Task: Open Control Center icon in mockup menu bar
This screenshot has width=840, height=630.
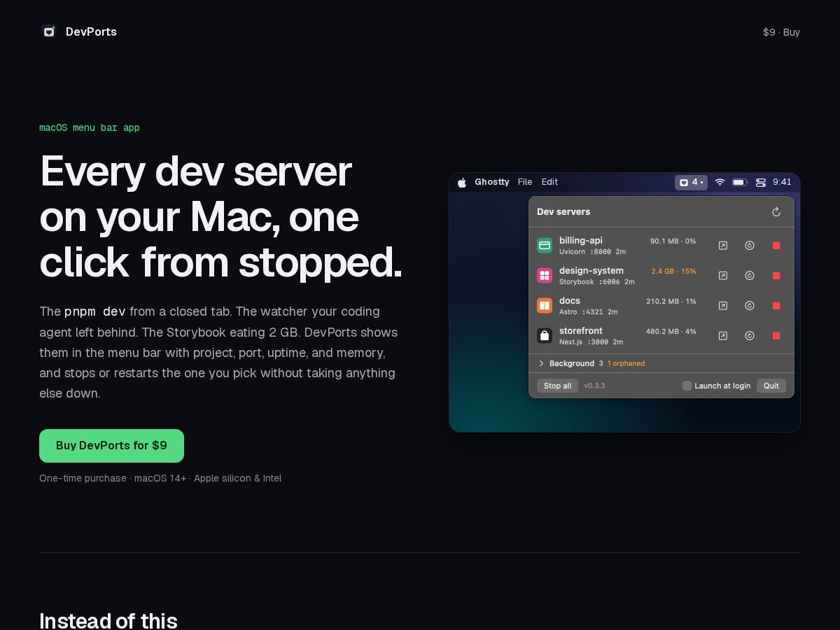Action: pos(761,182)
